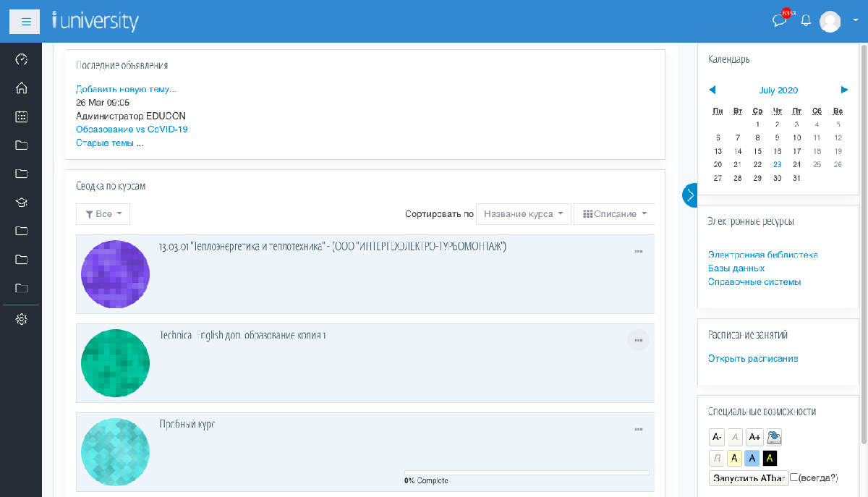The width and height of the screenshot is (868, 497).
Task: Click the blue block drawer toggle arrow
Action: (690, 195)
